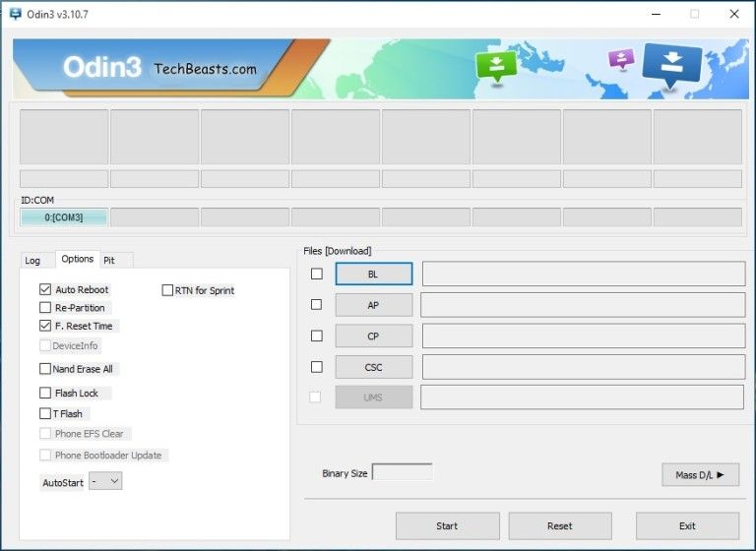756x551 pixels.
Task: Click the BL file button
Action: [x=374, y=274]
